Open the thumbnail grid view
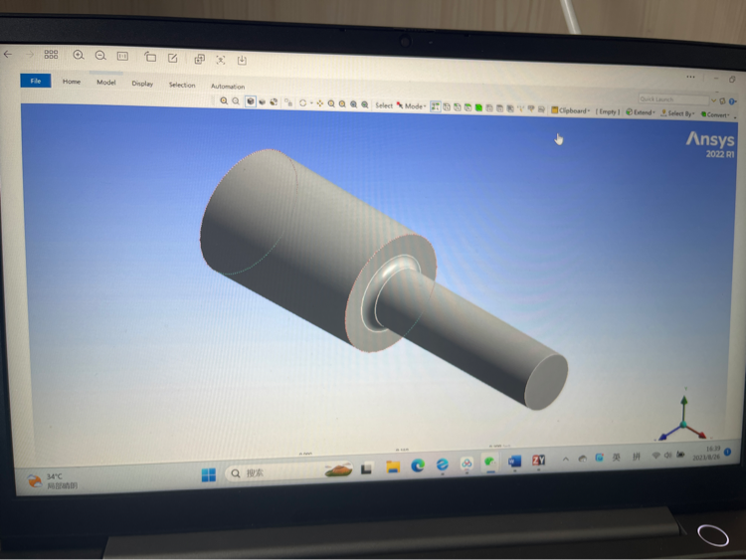The height and width of the screenshot is (560, 746). click(51, 55)
